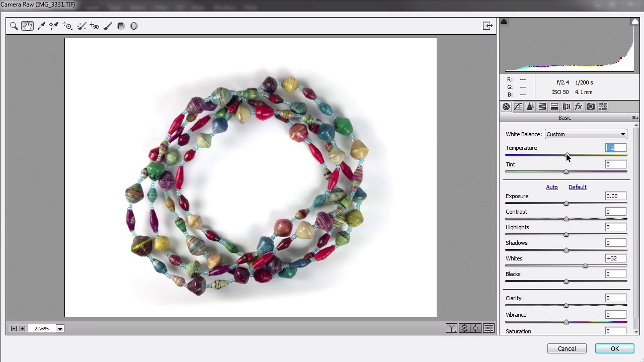Viewport: 644px width, 362px height.
Task: Cancel the Camera Raw dialog
Action: (567, 349)
